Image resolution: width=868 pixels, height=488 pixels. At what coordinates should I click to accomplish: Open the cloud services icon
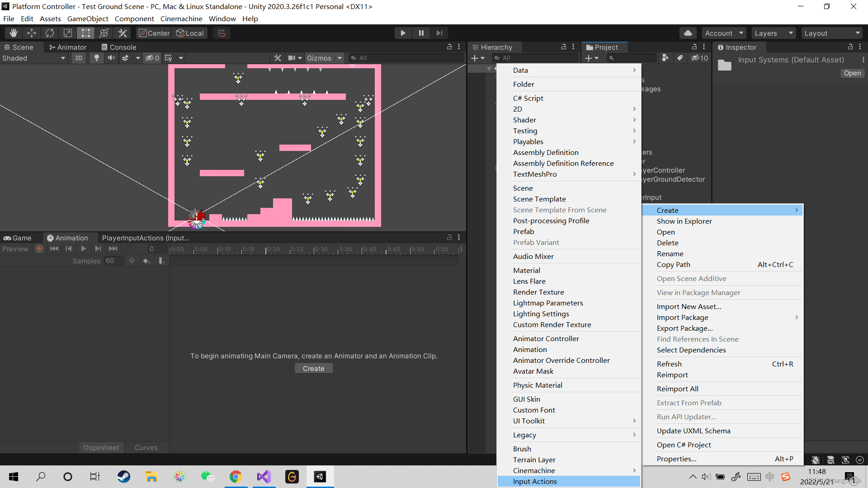688,33
